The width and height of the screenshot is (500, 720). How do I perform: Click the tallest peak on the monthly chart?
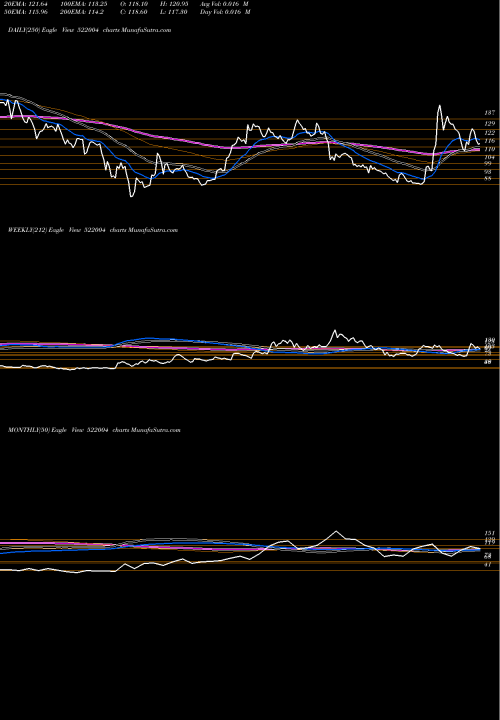click(336, 531)
